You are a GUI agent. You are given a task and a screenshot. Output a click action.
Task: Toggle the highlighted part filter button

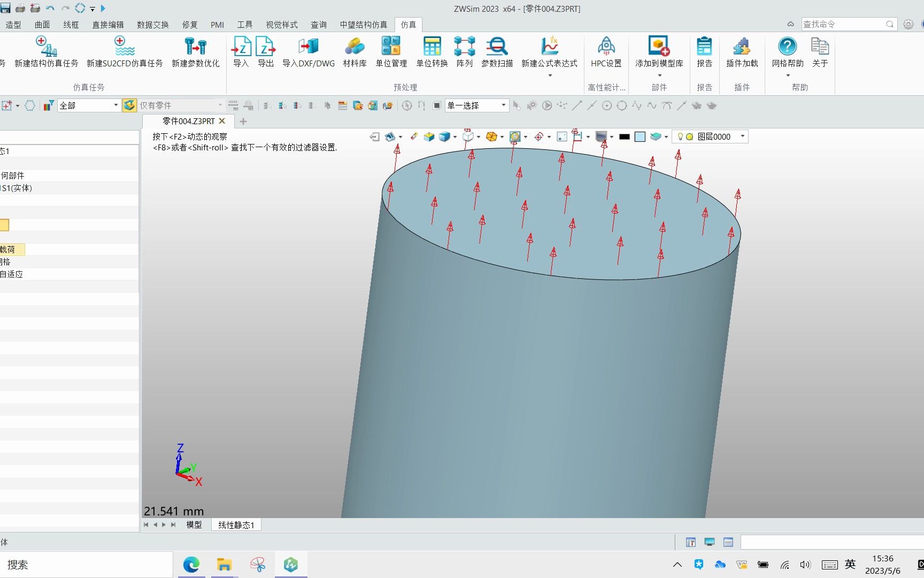pos(129,105)
